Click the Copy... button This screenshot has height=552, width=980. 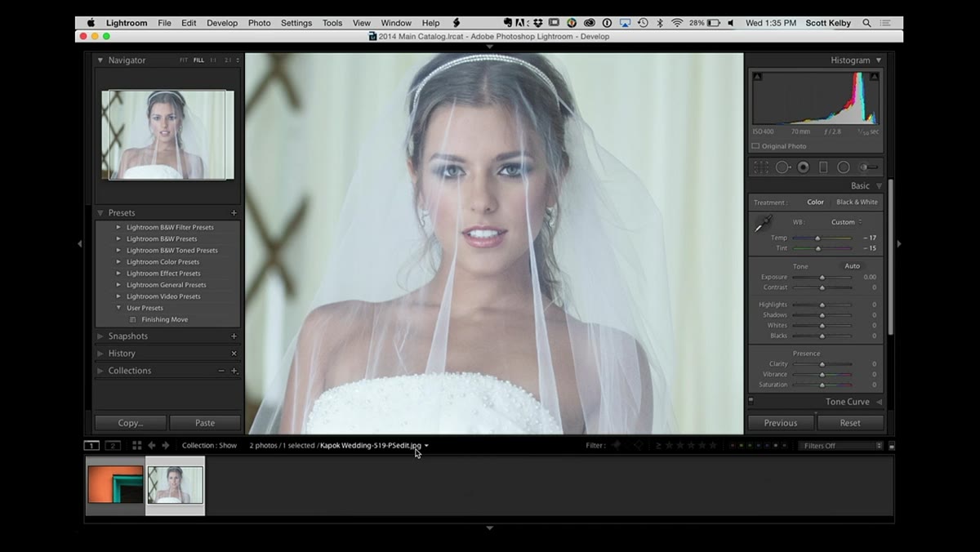coord(131,423)
